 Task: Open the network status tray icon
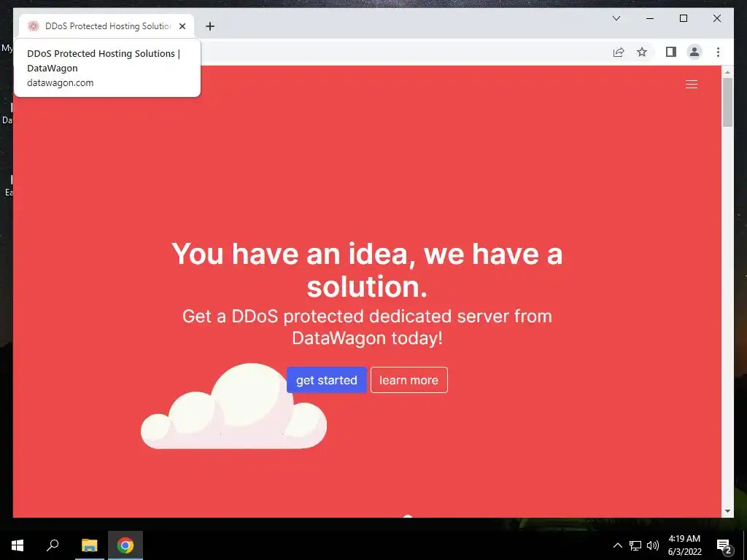pos(635,545)
